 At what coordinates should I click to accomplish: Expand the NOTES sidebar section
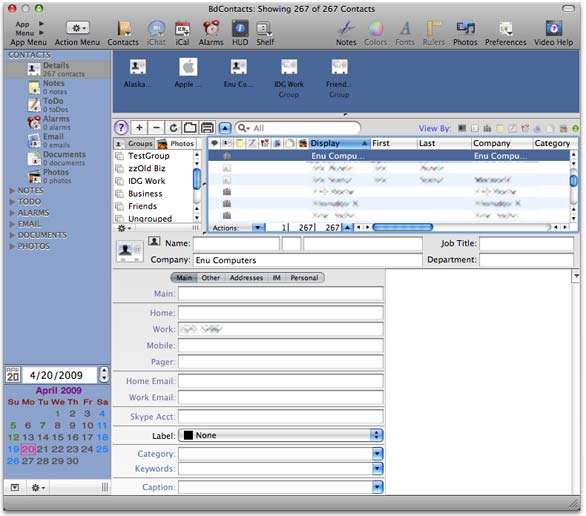point(12,191)
